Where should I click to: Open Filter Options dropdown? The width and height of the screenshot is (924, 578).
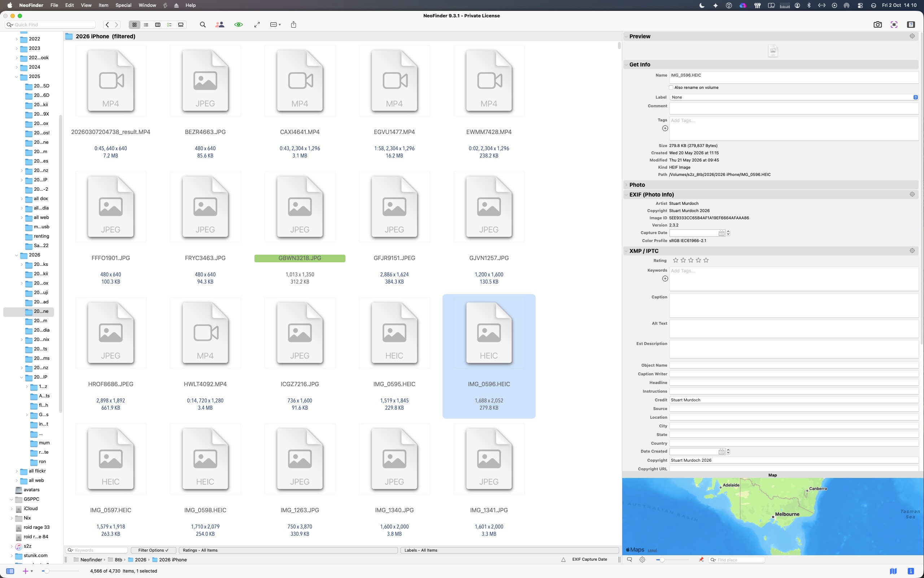click(153, 550)
